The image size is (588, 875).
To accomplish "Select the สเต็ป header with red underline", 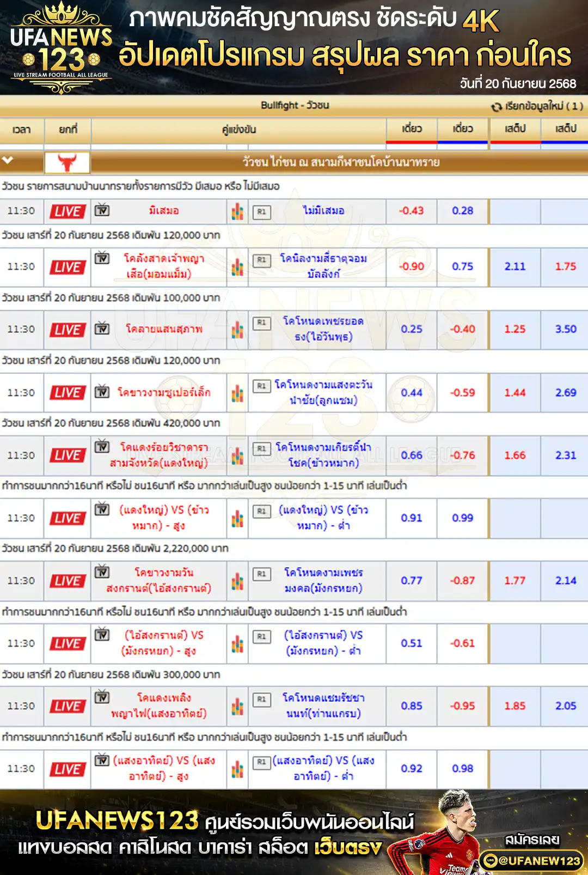I will tap(515, 129).
